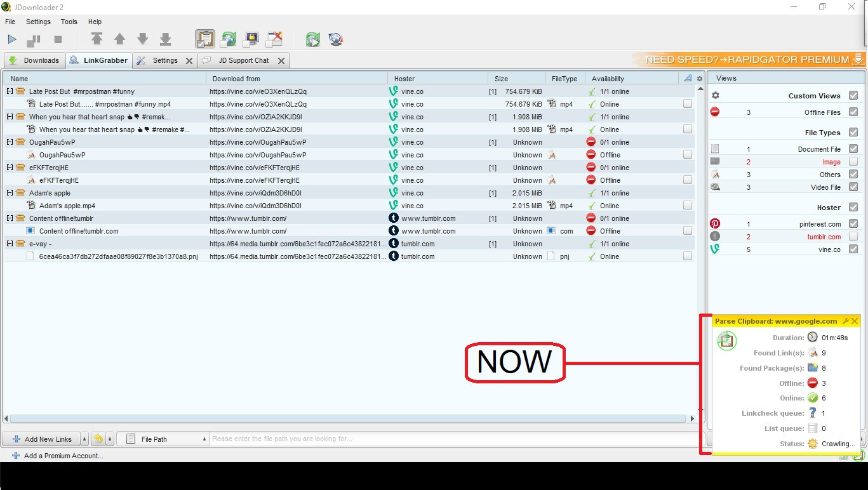
Task: Click the red offline icon on OugahPau5wP package row
Action: click(591, 142)
